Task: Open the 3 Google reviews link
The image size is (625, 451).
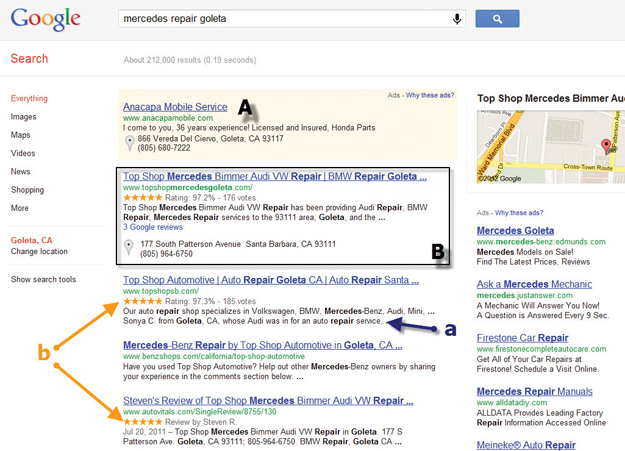Action: (x=153, y=227)
